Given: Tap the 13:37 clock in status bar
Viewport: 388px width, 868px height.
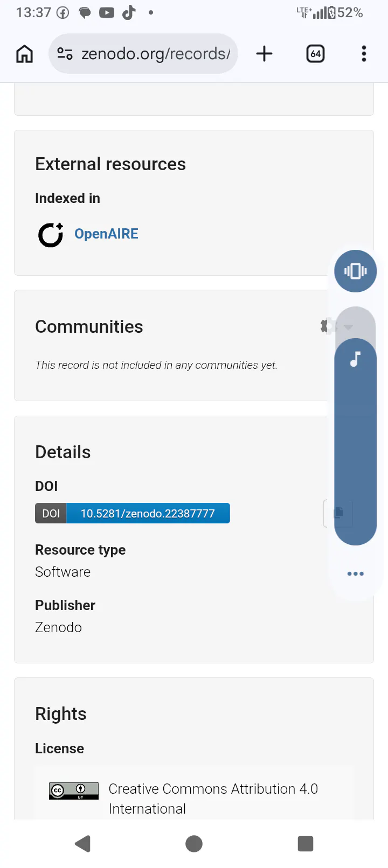Looking at the screenshot, I should [33, 12].
